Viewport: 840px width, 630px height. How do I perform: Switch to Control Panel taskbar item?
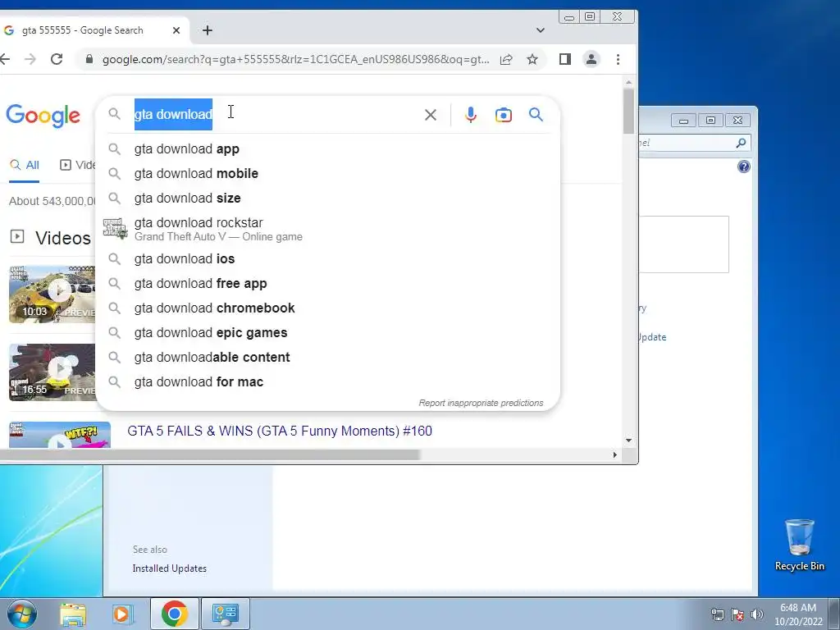225,614
